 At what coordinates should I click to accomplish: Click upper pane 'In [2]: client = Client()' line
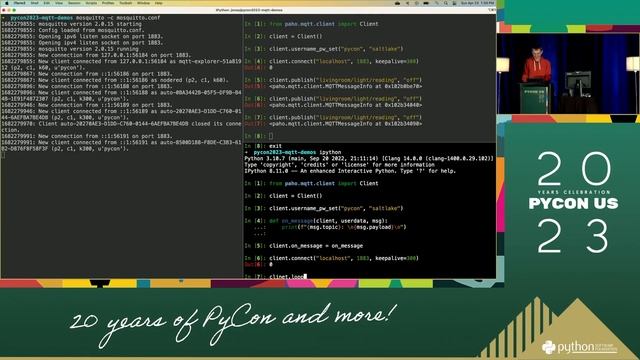coord(284,36)
